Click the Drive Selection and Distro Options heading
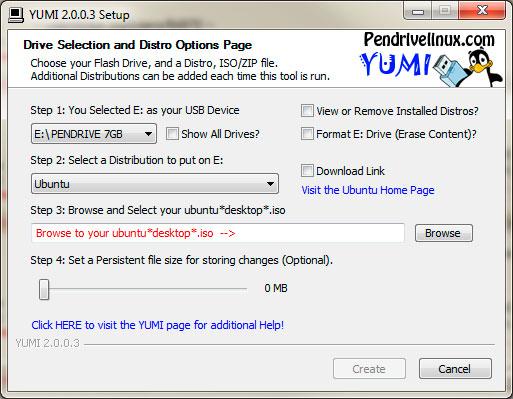 coord(138,45)
